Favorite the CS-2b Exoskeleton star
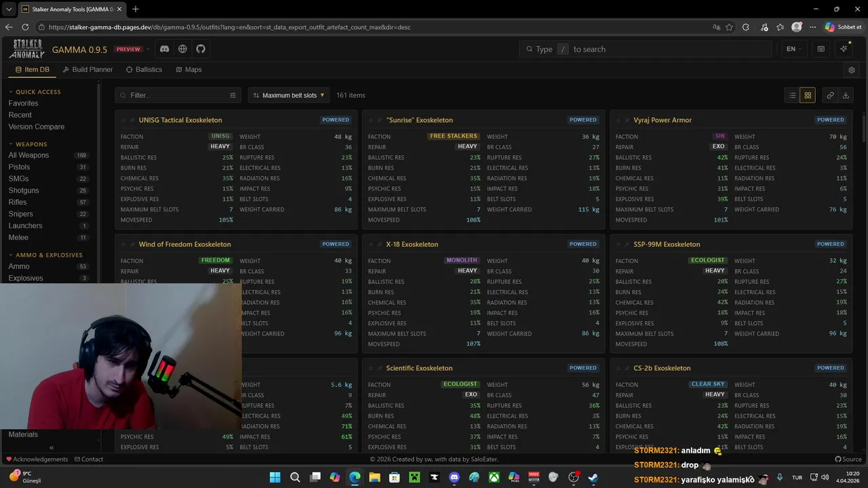Image resolution: width=868 pixels, height=488 pixels. [x=618, y=368]
